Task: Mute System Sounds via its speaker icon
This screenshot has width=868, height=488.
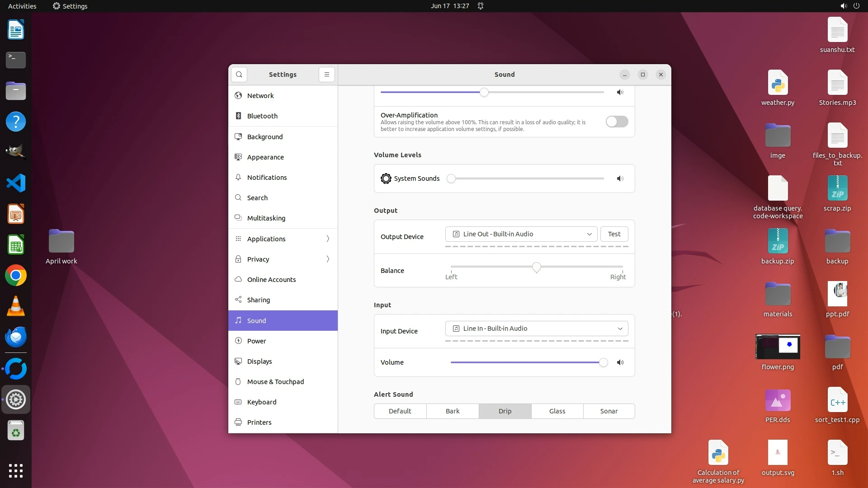Action: [x=620, y=178]
